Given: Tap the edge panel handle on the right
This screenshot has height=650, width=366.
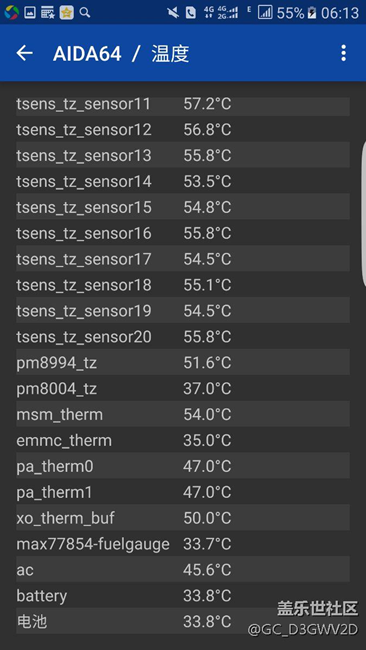Looking at the screenshot, I should [364, 213].
